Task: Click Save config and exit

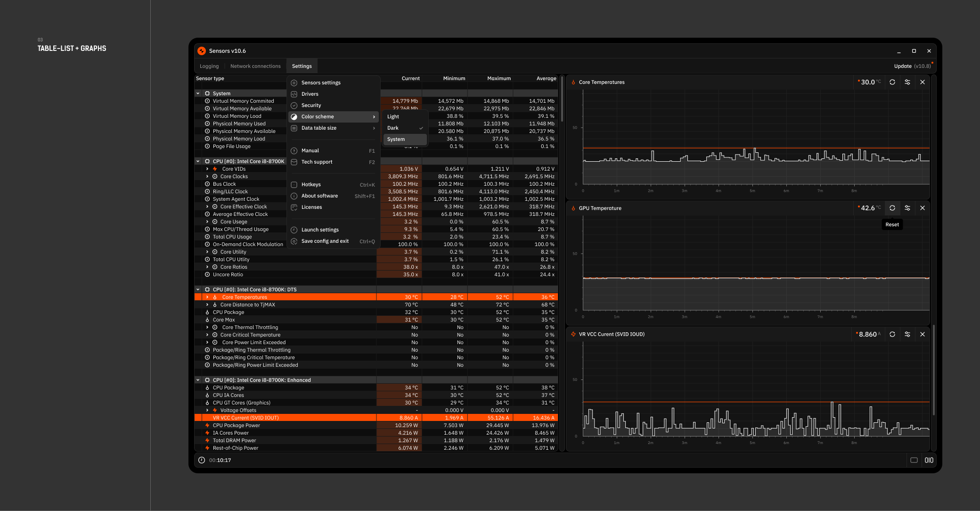Action: point(325,241)
